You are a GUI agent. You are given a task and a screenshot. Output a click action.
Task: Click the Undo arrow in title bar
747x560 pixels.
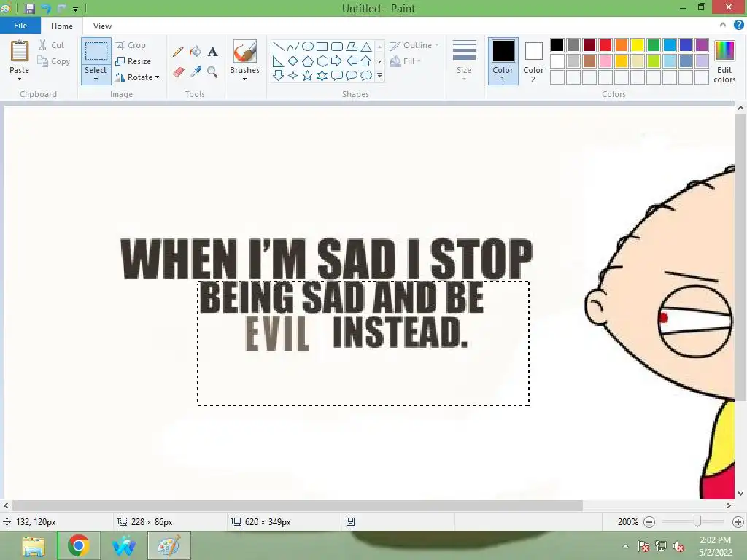[46, 8]
